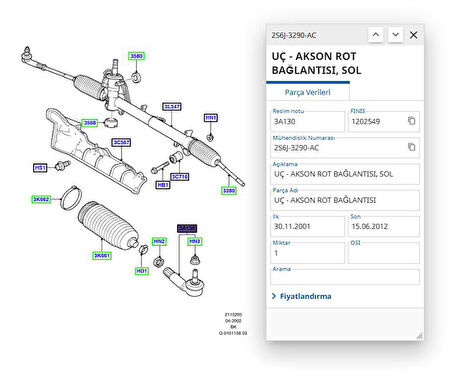Select diagram callout 3280
The height and width of the screenshot is (377, 452).
[229, 191]
